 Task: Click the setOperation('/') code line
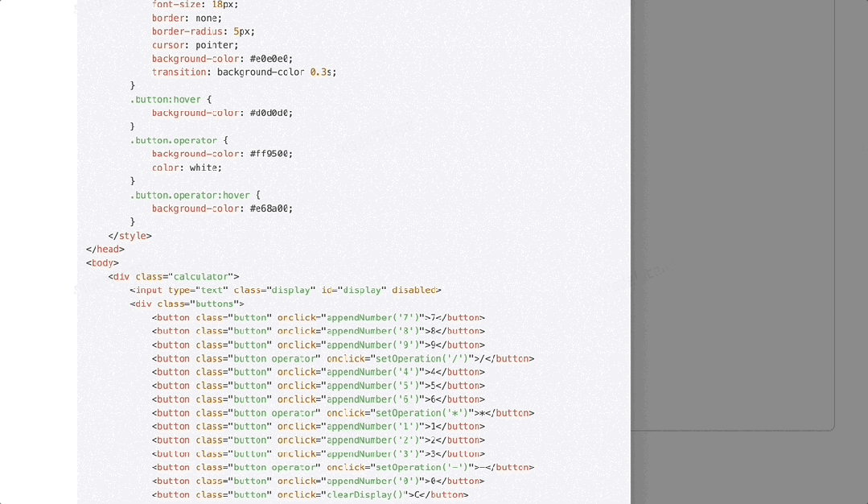[x=343, y=358]
